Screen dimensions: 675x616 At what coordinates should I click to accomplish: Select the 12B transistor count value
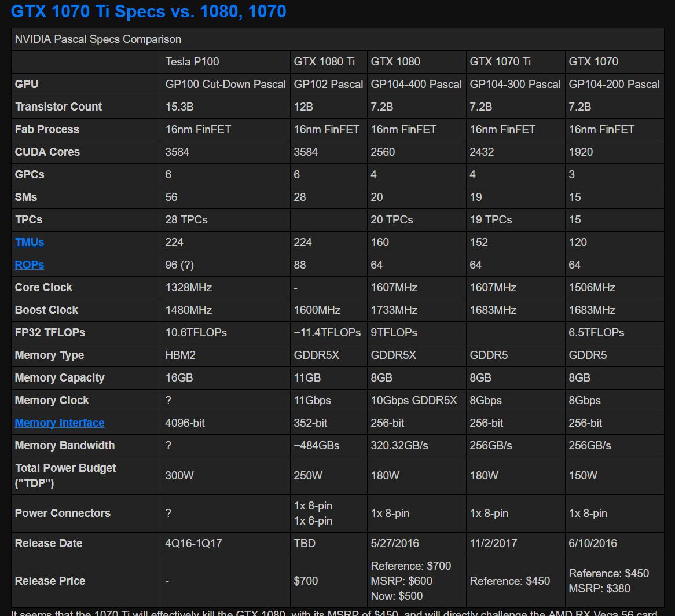tap(303, 107)
